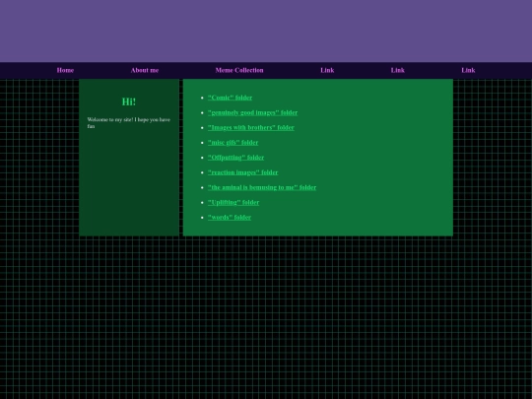
Task: Click the "Hi!" heading in sidebar
Action: [x=129, y=101]
